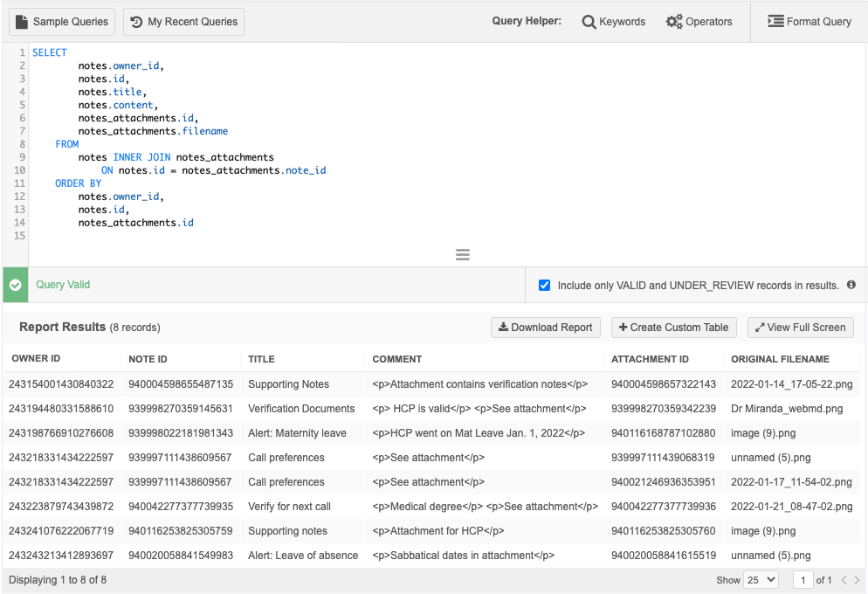View results in Full Screen
The image size is (868, 594).
click(800, 328)
